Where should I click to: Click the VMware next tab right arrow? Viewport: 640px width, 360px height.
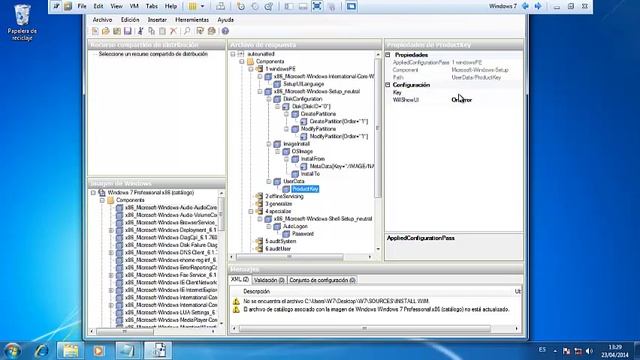coord(538,6)
